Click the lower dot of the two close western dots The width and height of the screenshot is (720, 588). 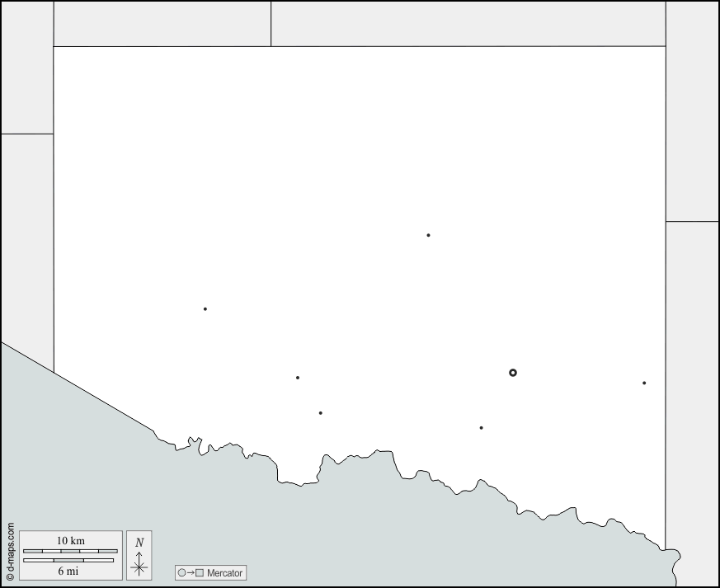(321, 412)
